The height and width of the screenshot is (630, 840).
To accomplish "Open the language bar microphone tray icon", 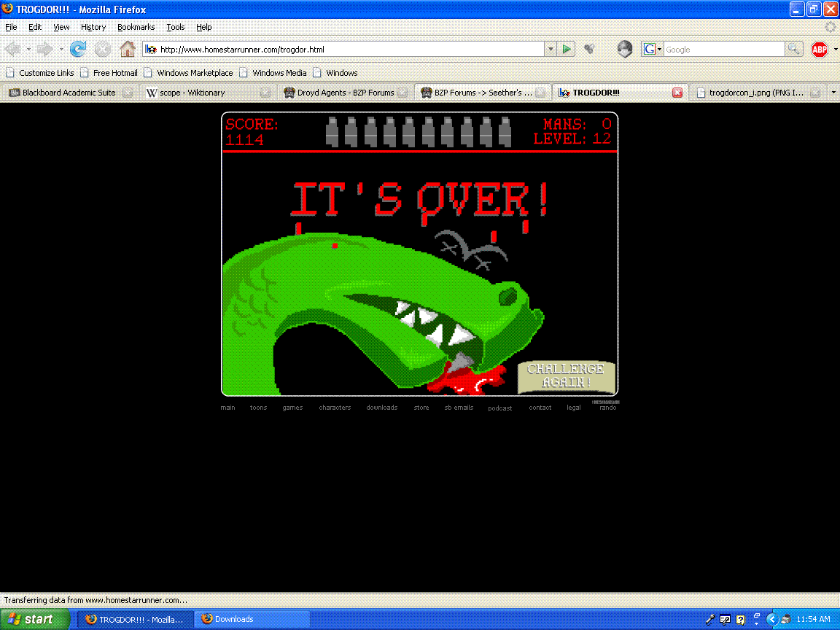I will point(710,619).
